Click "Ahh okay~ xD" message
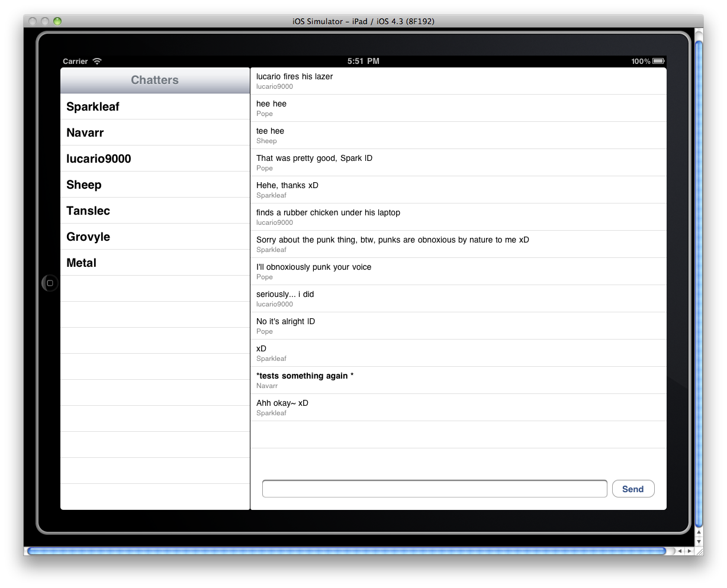The height and width of the screenshot is (588, 727). click(458, 408)
